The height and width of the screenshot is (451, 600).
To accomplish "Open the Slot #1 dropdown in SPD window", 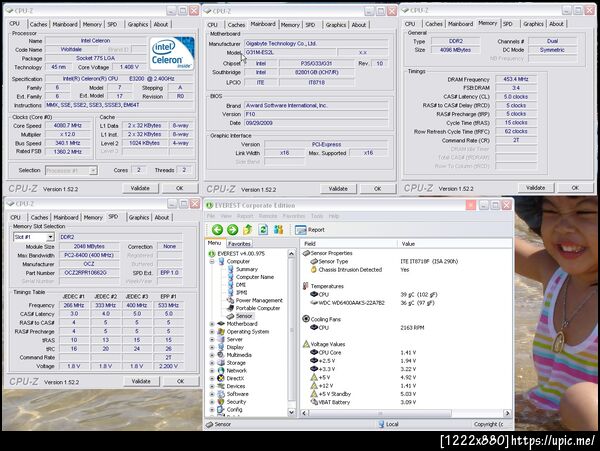I will [50, 237].
